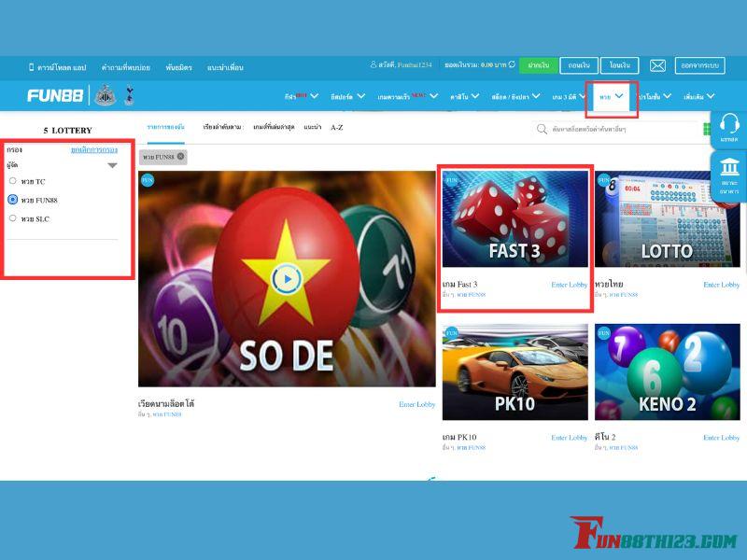Click FUN badge on KENO 2 thumbnail

point(603,332)
